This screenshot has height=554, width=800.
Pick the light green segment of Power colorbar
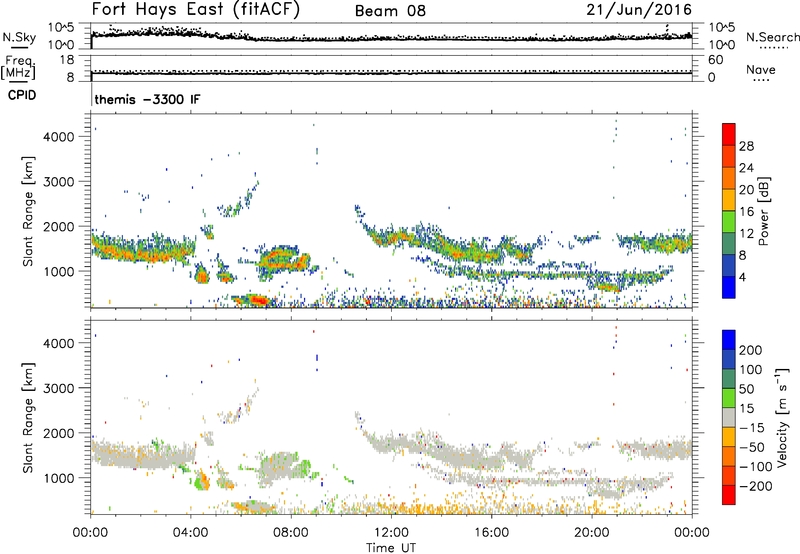point(729,221)
